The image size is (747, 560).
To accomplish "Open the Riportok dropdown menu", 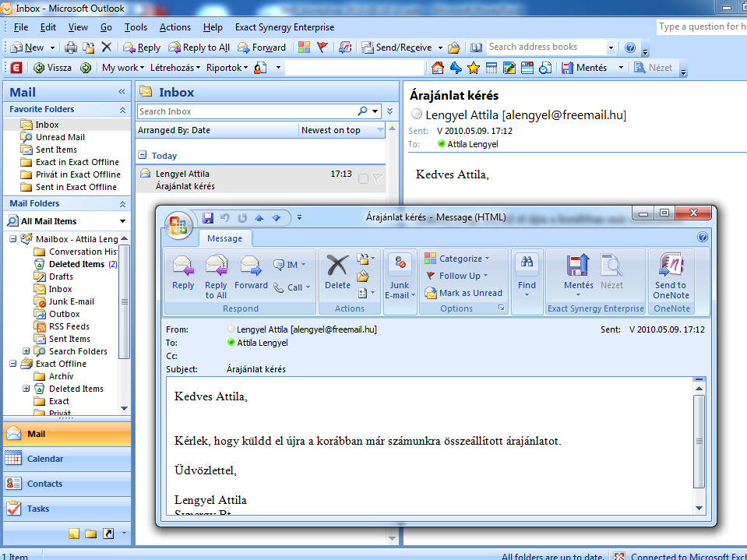I will click(x=227, y=68).
